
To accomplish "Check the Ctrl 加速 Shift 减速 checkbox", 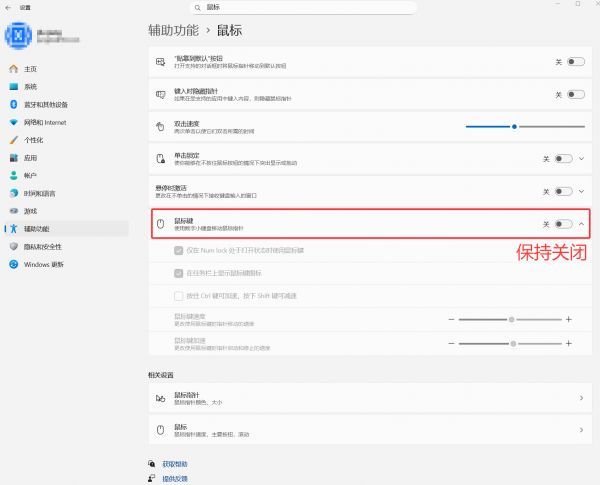I will click(179, 296).
